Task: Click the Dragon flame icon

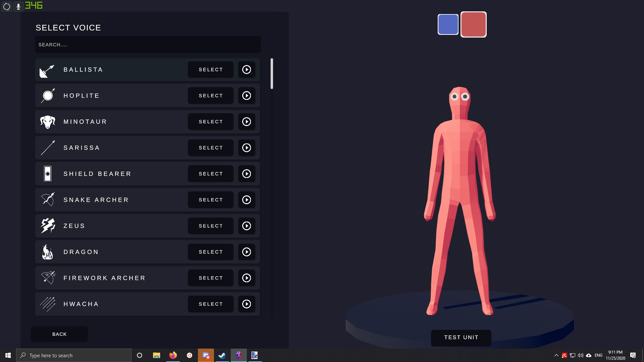Action: [x=48, y=252]
